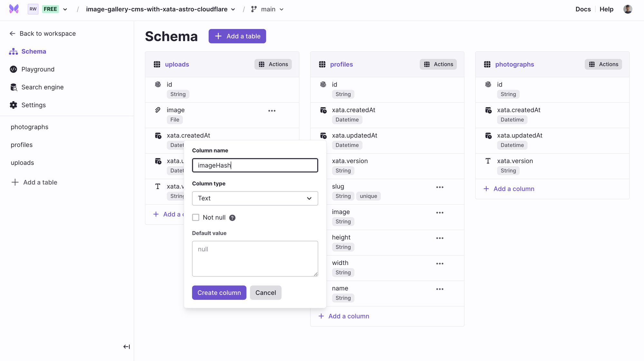Click the collapse sidebar arrow icon

click(127, 347)
